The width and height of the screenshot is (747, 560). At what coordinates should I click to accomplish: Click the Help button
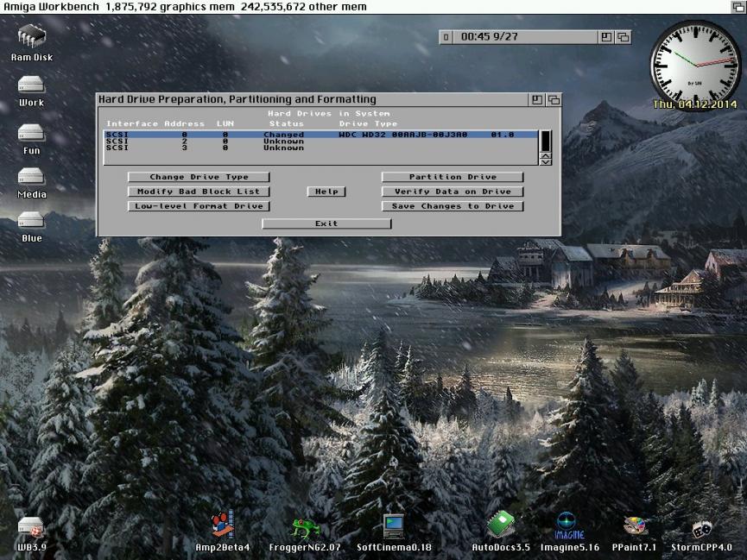(326, 192)
